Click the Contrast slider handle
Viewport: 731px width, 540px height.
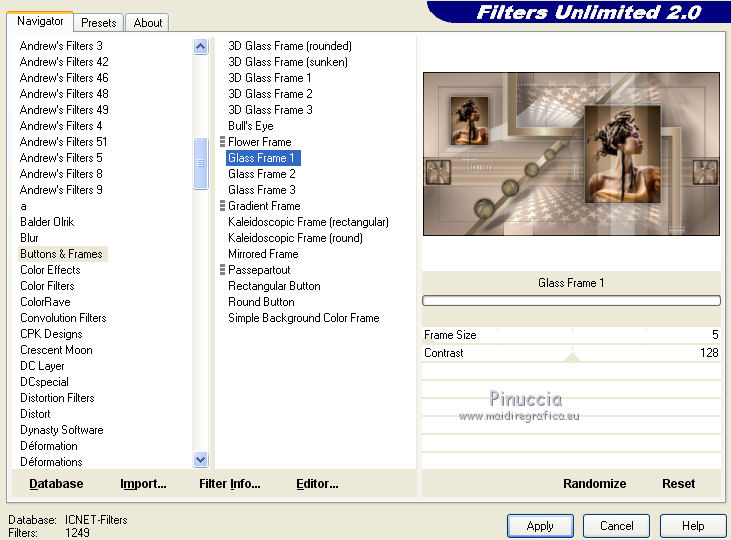coord(572,358)
